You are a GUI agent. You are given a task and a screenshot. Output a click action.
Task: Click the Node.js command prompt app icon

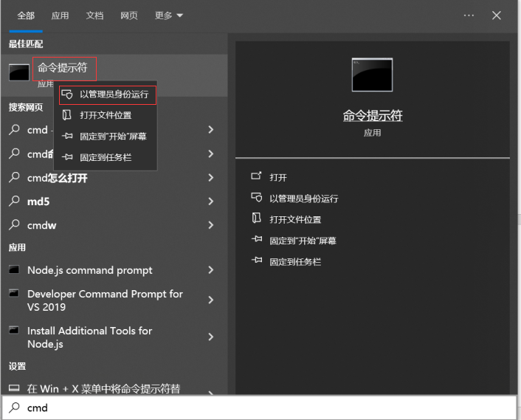click(13, 270)
